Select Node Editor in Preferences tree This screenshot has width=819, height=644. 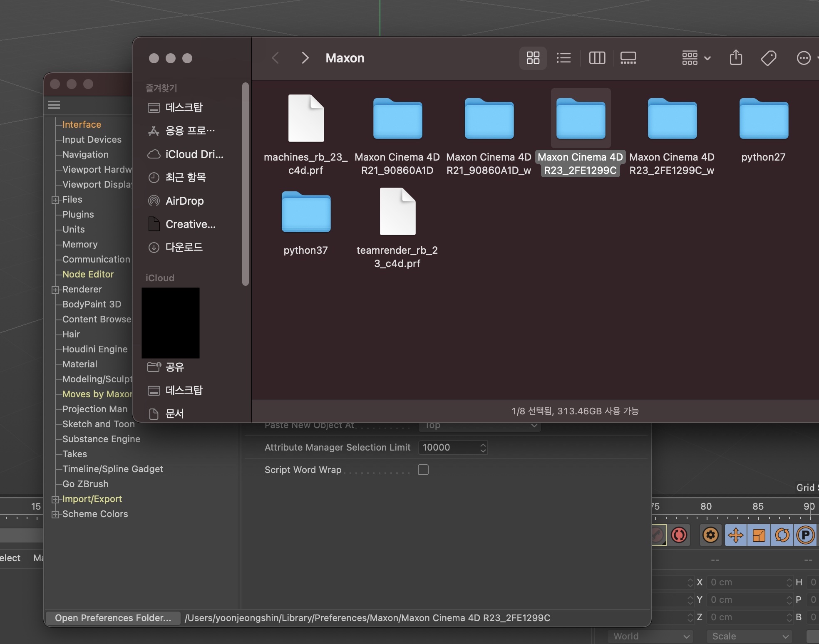[88, 274]
